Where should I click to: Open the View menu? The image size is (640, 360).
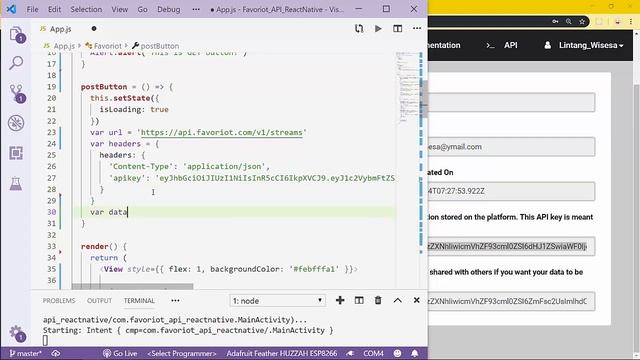120,9
